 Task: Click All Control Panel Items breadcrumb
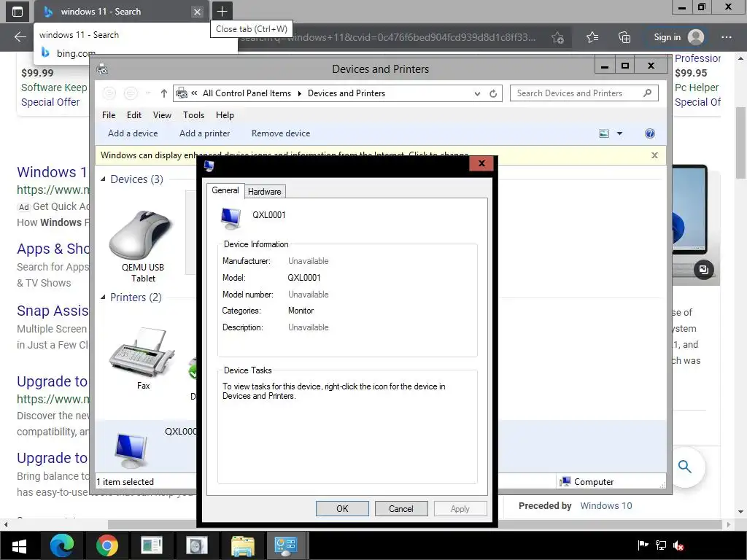[247, 93]
